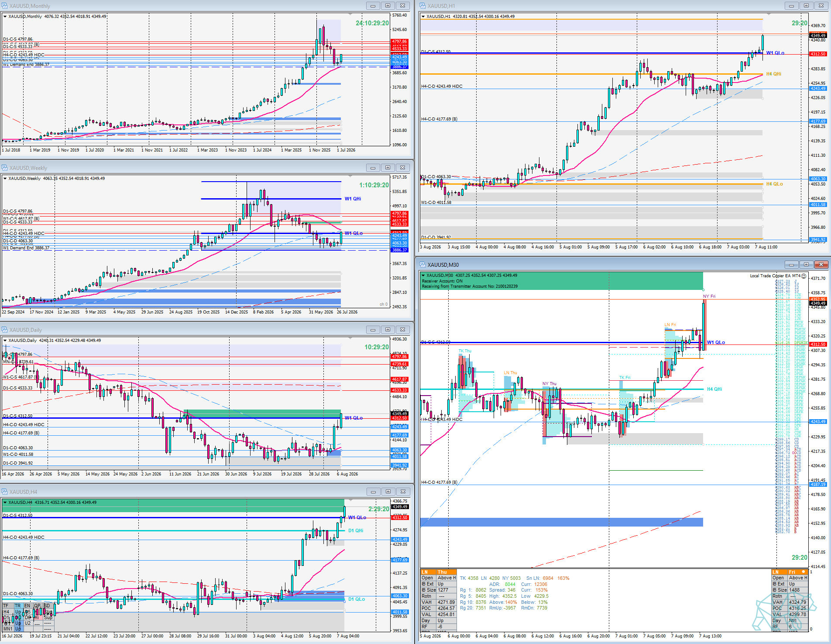Open the M30 chart header dropdown triangle
Image resolution: width=831 pixels, height=644 pixels.
423,276
